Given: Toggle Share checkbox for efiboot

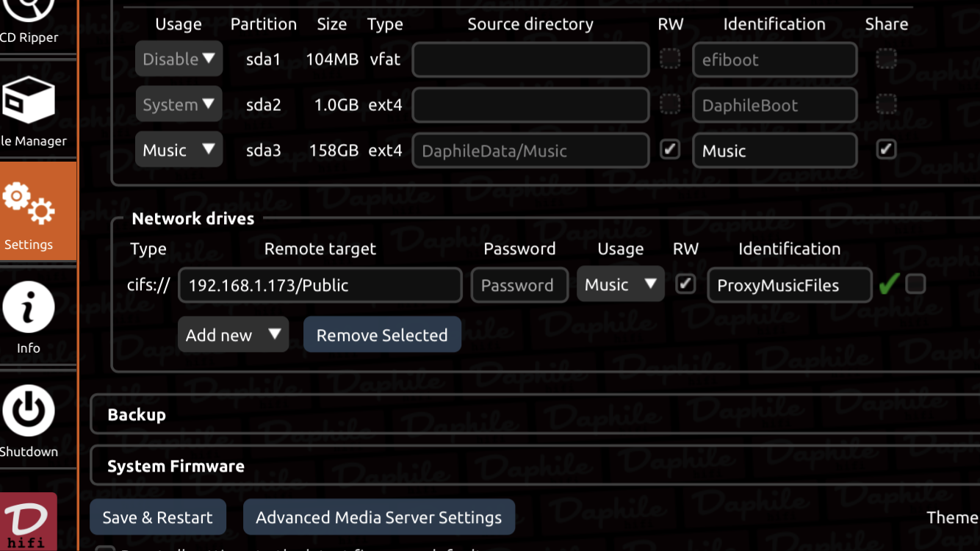Looking at the screenshot, I should point(886,59).
